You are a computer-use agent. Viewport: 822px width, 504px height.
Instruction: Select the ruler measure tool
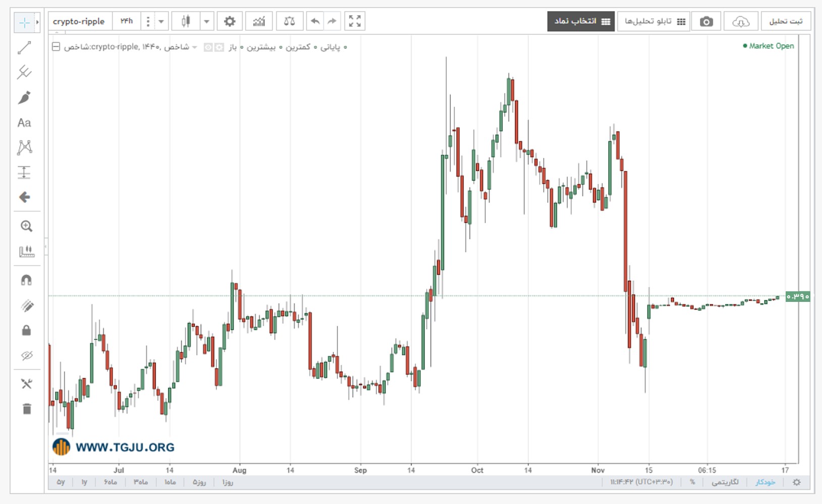(26, 251)
